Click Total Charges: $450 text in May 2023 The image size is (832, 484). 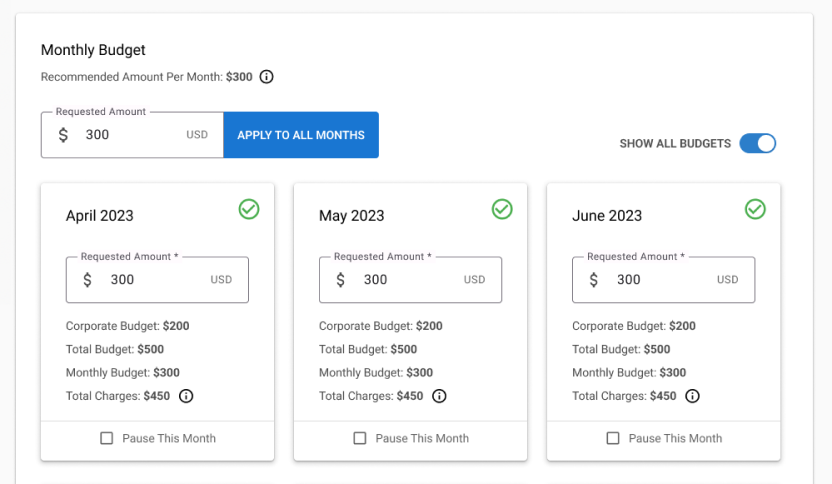pos(371,396)
